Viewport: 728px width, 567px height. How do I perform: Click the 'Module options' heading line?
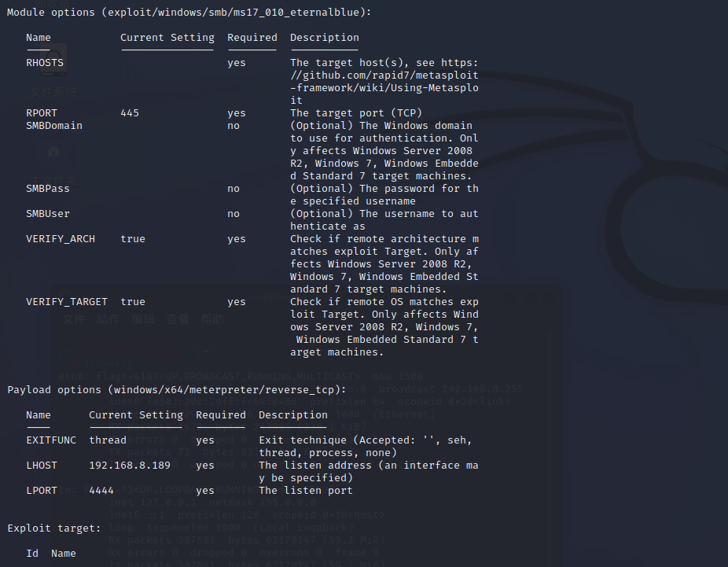[189, 13]
